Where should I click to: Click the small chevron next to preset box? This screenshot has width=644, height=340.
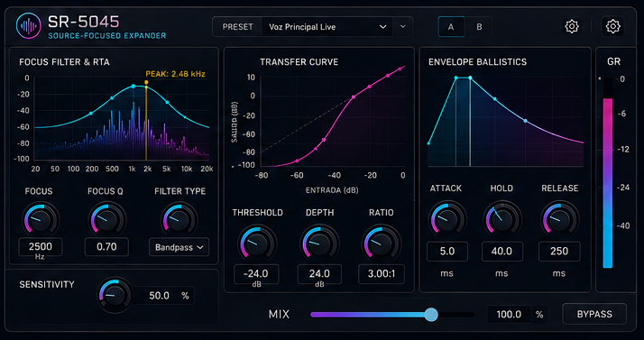coord(403,27)
